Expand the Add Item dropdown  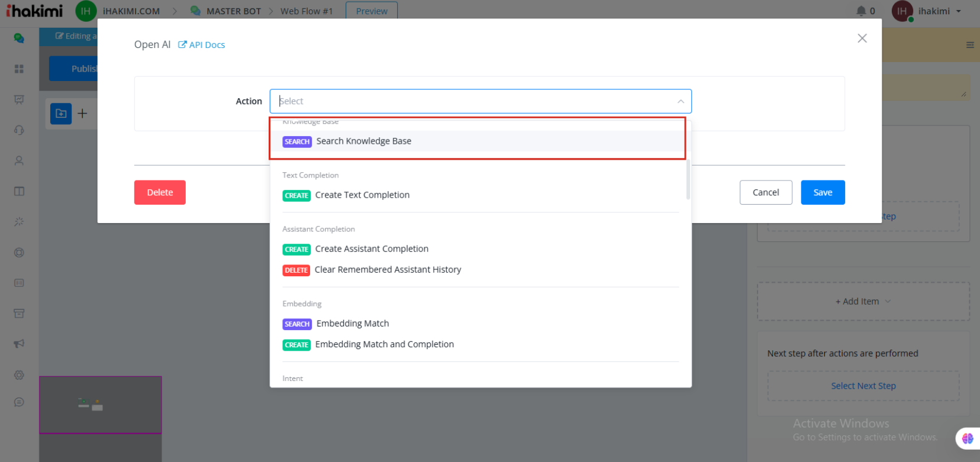(x=863, y=302)
